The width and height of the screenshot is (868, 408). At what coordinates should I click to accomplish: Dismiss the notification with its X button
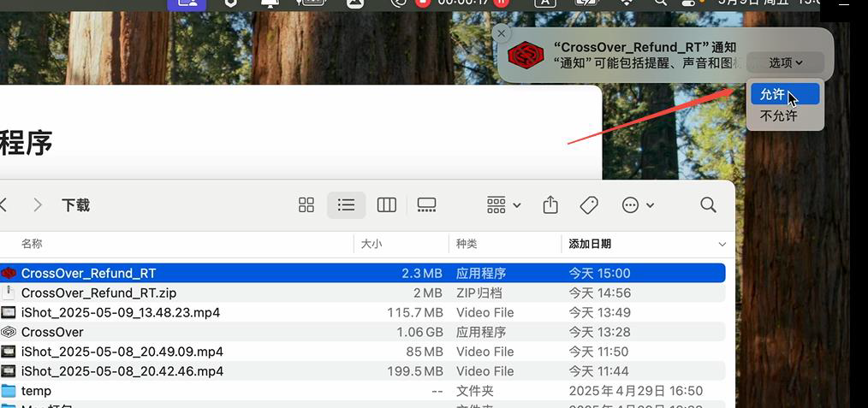coord(502,33)
